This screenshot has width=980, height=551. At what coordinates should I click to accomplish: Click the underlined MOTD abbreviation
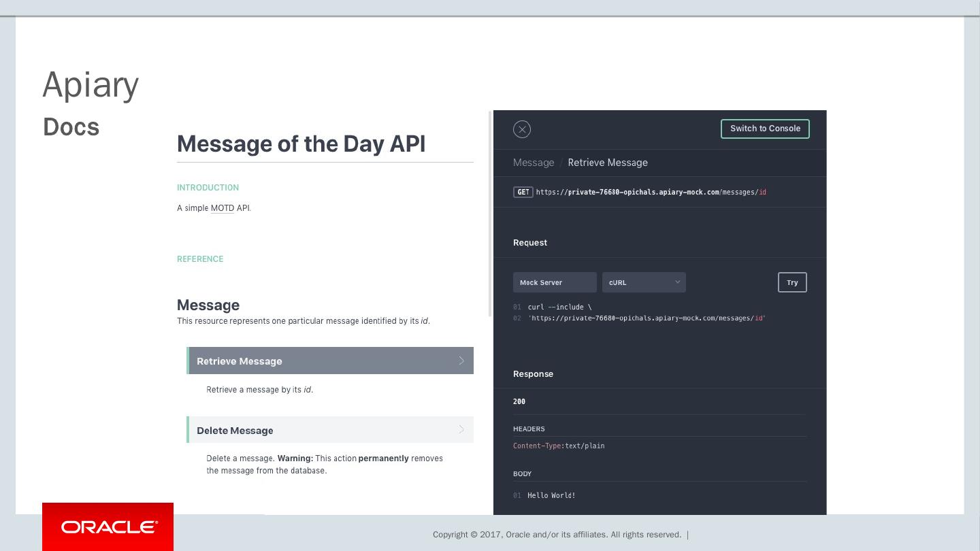point(222,208)
